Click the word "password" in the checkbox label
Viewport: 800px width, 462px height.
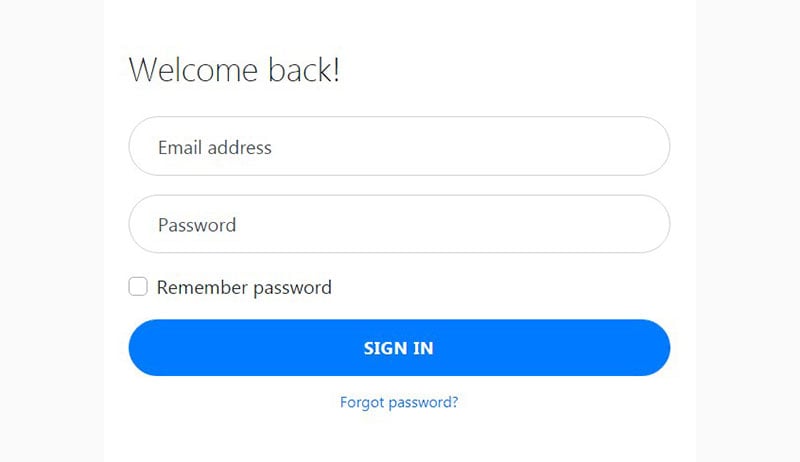point(292,289)
